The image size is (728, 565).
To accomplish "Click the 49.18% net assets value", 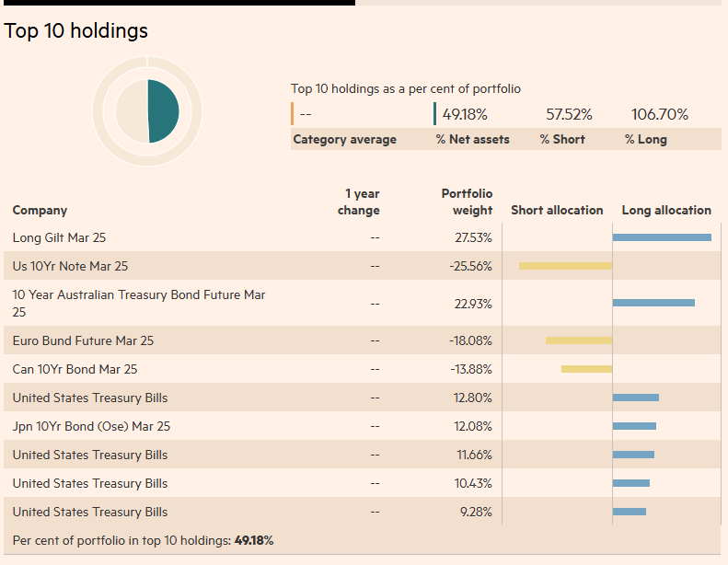I will 465,115.
